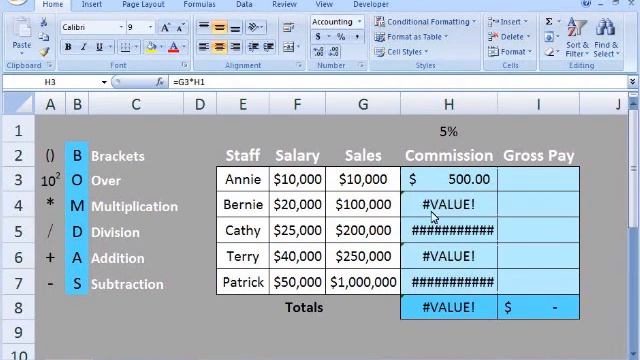Apply Percent Style format
Viewport: 640px width, 360px height.
tap(341, 37)
